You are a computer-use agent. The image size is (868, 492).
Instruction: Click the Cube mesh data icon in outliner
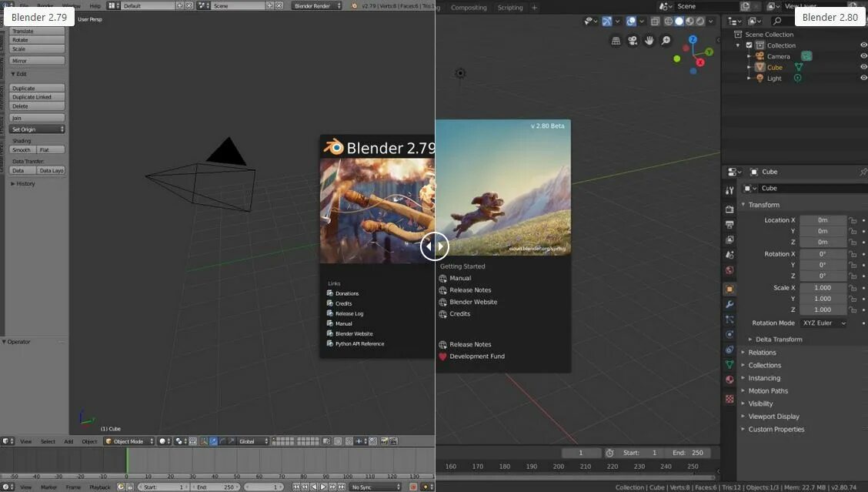point(799,67)
